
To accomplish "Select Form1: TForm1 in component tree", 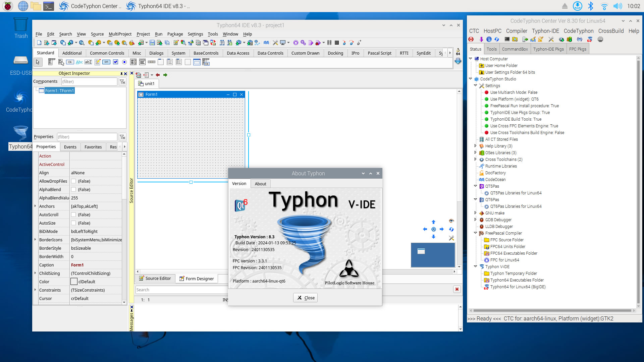I will pos(59,91).
